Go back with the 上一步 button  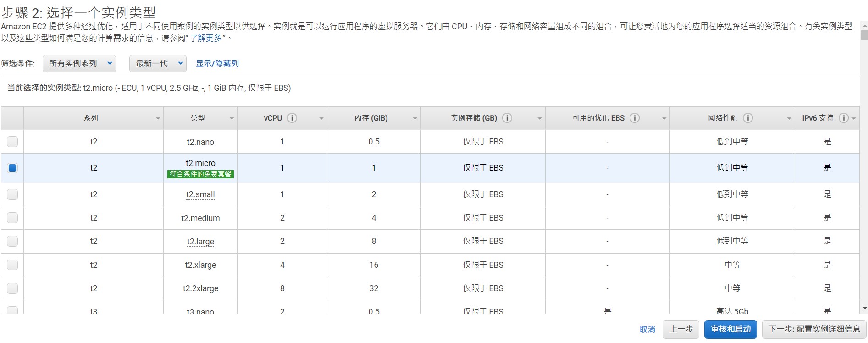681,329
